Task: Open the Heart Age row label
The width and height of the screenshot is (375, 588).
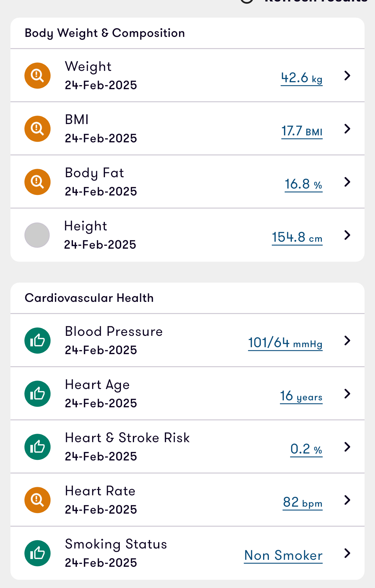Action: [x=97, y=385]
